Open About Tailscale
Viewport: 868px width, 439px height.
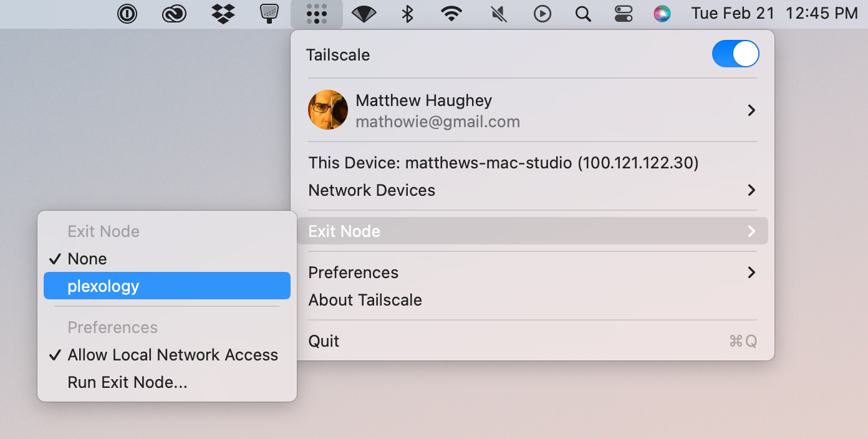coord(533,300)
